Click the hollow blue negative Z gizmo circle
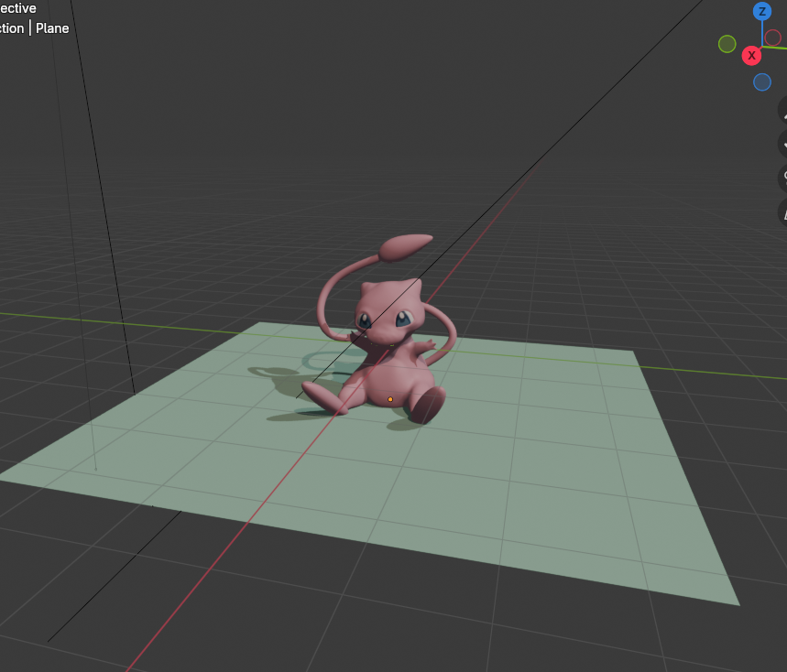 point(762,82)
